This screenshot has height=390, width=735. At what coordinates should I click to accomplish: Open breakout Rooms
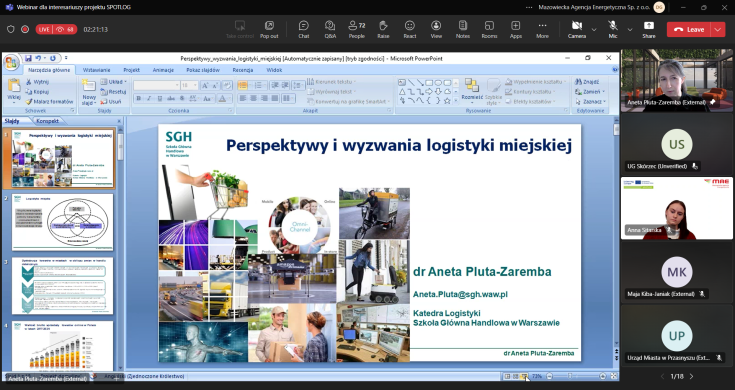pyautogui.click(x=489, y=29)
